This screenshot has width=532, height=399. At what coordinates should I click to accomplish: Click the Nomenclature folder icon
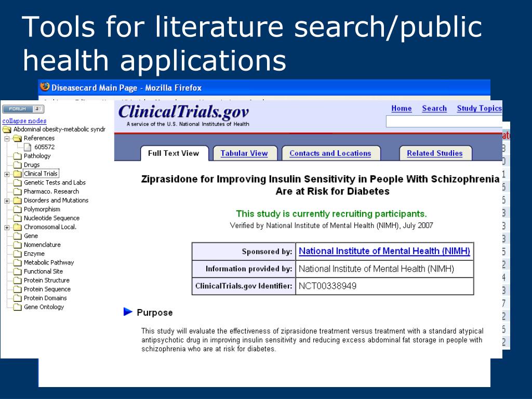[x=17, y=245]
